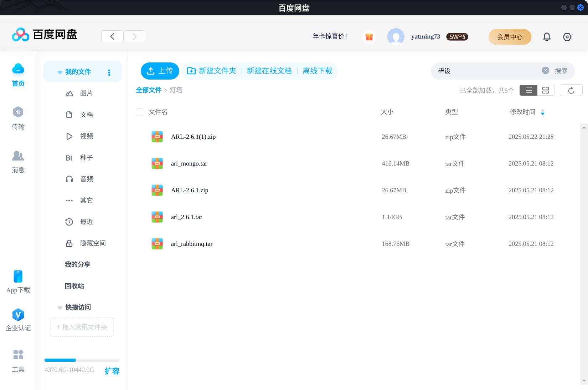The height and width of the screenshot is (390, 588).
Task: Open 我的分享 shares
Action: (78, 264)
